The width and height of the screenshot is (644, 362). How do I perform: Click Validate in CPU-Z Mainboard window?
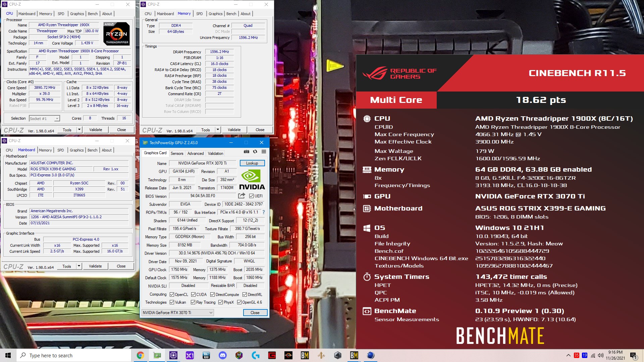coord(95,266)
